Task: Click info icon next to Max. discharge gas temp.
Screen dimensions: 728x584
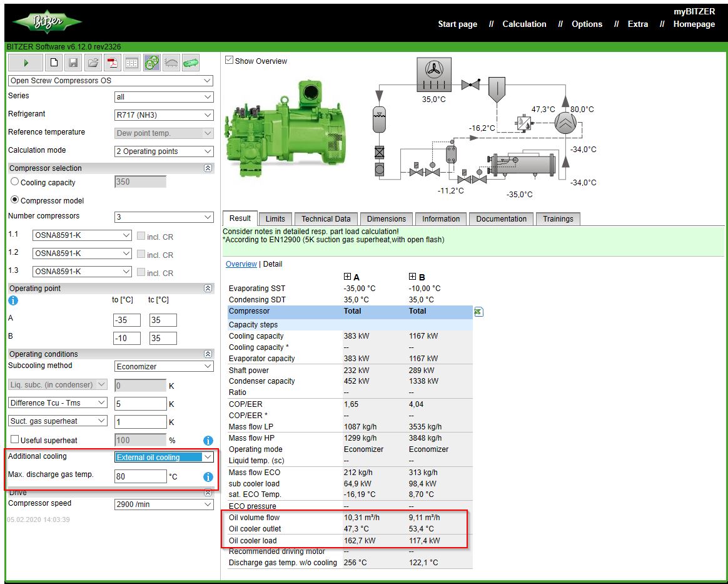Action: [208, 477]
